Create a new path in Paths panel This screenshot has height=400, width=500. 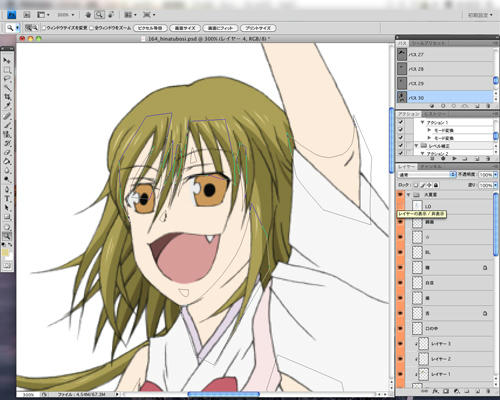point(477,106)
